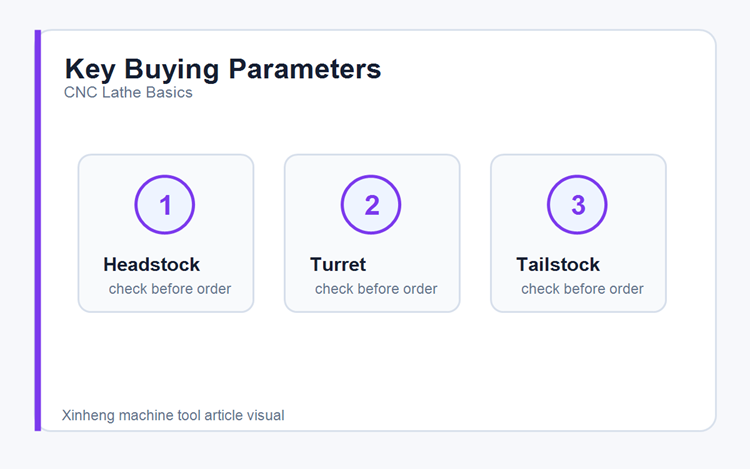Select the Headstock heading
The width and height of the screenshot is (750, 469).
point(152,264)
